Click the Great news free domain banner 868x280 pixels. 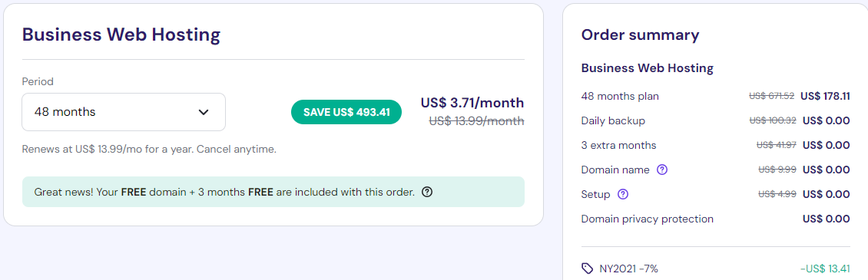(x=273, y=192)
